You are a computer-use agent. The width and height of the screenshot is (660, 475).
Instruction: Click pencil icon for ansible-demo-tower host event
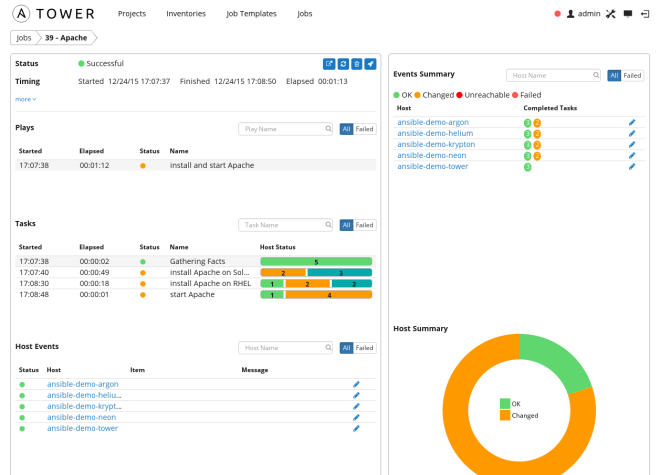coord(356,428)
